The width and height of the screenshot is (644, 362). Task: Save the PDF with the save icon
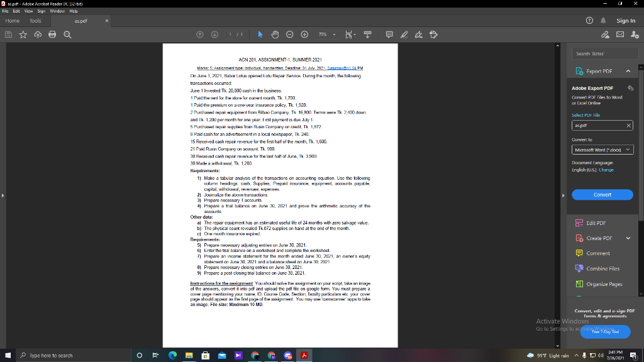(8, 35)
